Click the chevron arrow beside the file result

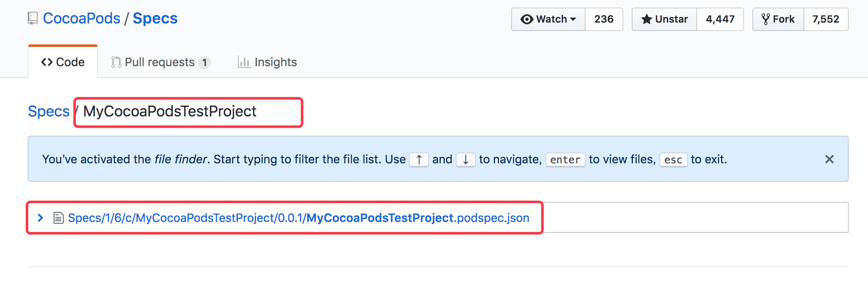tap(40, 218)
